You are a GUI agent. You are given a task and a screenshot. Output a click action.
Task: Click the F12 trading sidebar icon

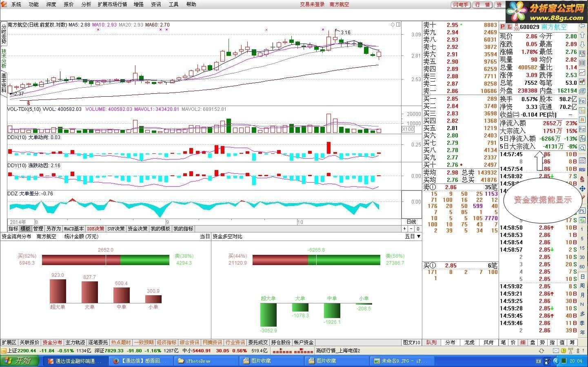click(582, 129)
